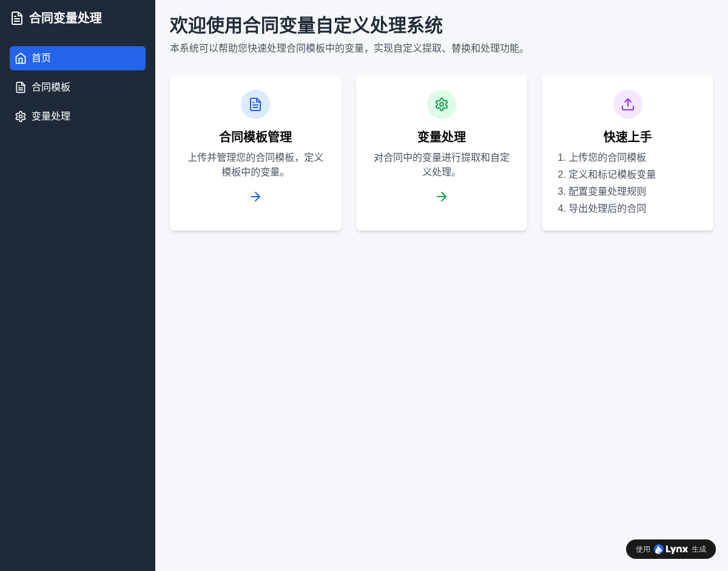
Task: Click the green gear icon in 变量处理 card
Action: (x=442, y=104)
